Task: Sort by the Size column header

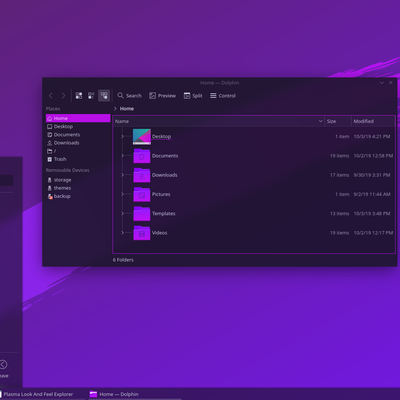Action: click(338, 121)
